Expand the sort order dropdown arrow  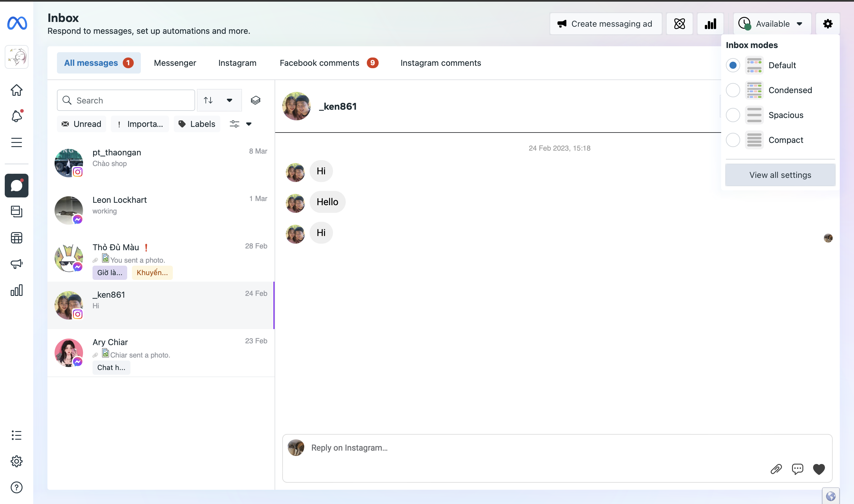229,100
